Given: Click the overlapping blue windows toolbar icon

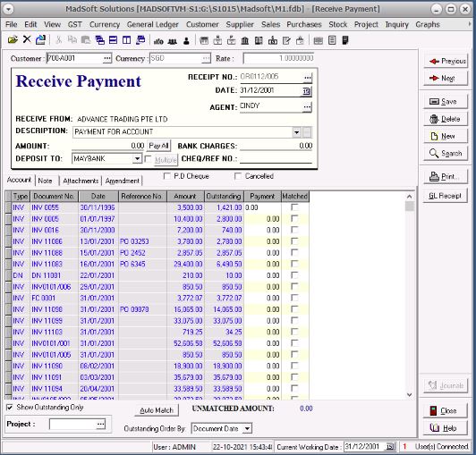Looking at the screenshot, I should point(140,40).
